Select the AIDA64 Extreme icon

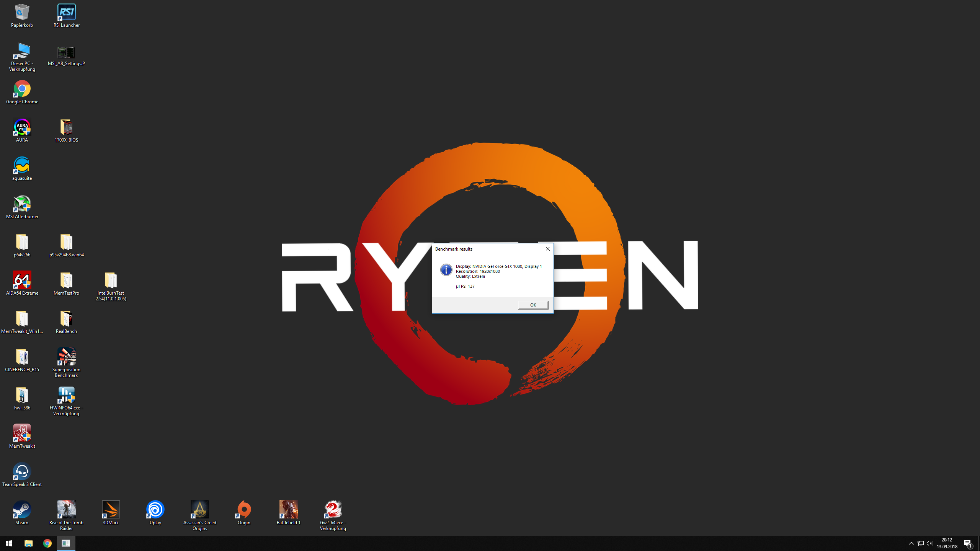point(22,280)
